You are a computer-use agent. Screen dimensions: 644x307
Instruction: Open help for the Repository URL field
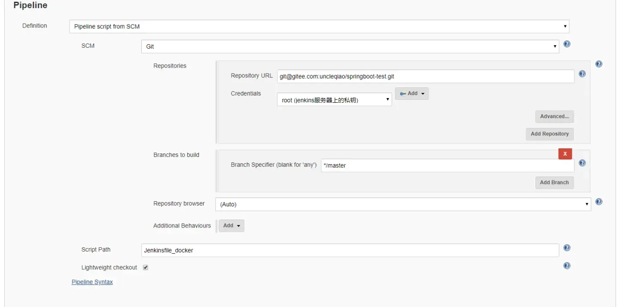tap(582, 74)
